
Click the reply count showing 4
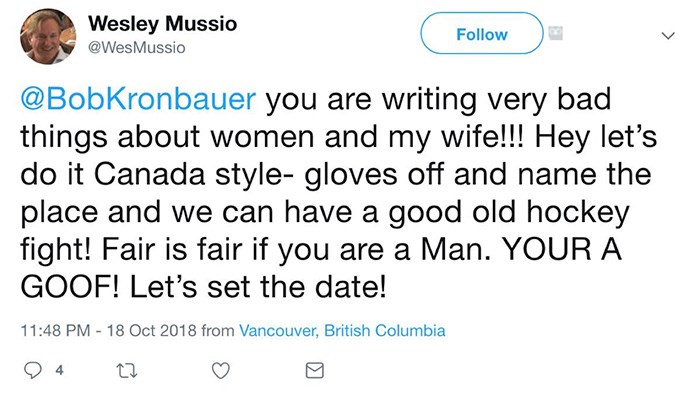[59, 370]
